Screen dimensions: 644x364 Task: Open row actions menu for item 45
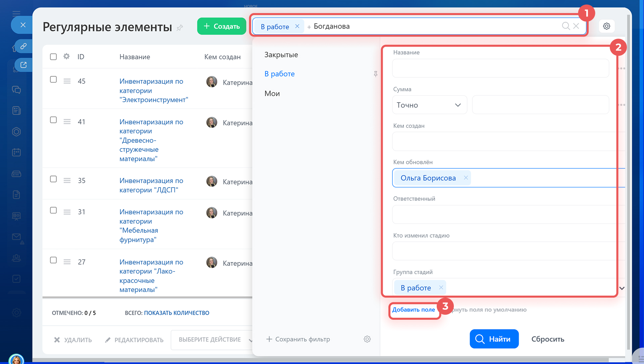tap(67, 81)
